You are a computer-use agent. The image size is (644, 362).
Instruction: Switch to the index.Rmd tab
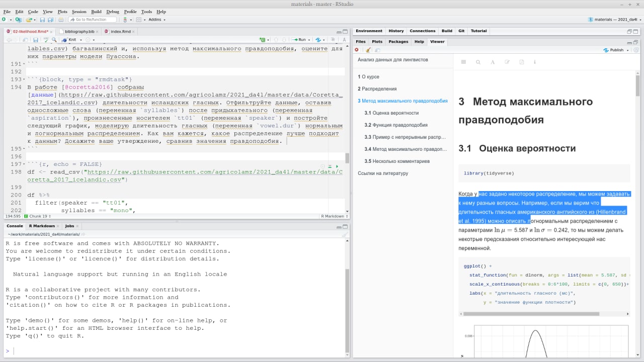pos(120,31)
